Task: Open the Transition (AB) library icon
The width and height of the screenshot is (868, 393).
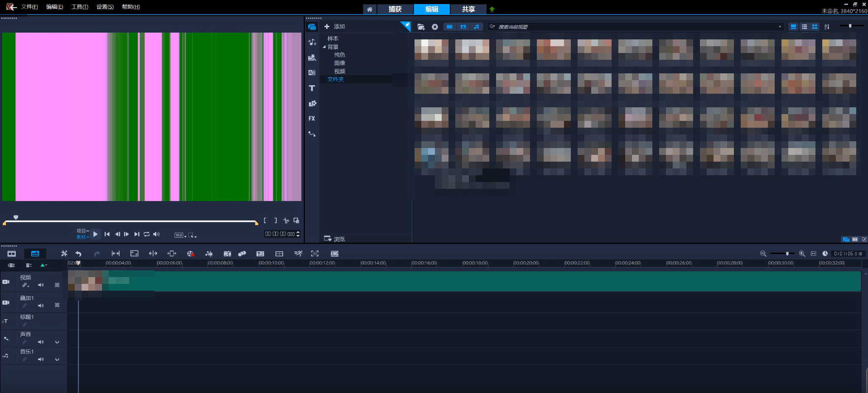Action: 312,72
